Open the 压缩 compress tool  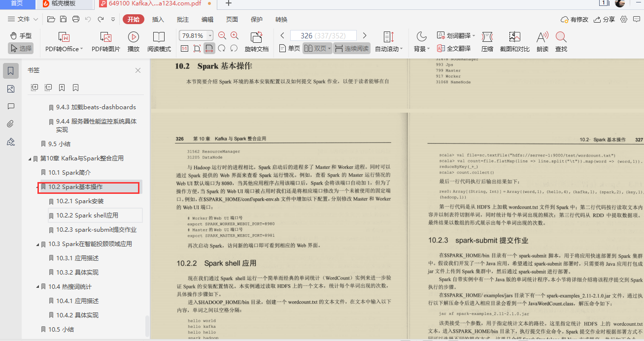(487, 42)
